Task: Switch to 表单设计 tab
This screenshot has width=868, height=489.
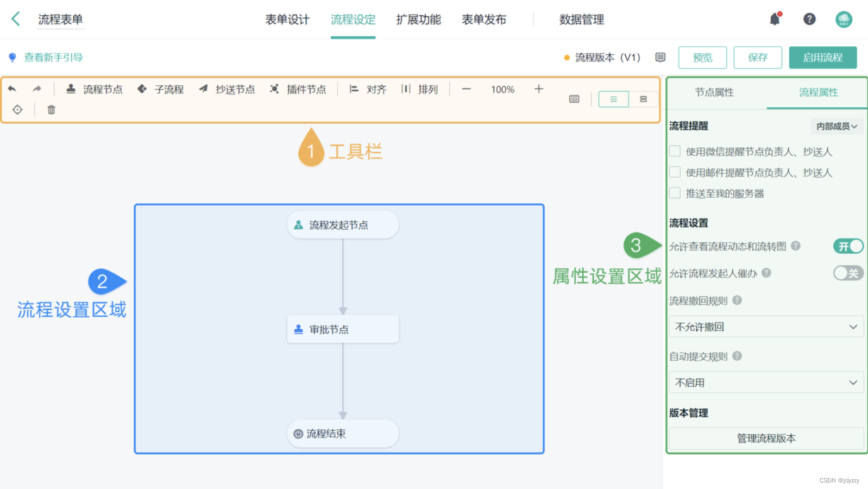Action: point(287,20)
